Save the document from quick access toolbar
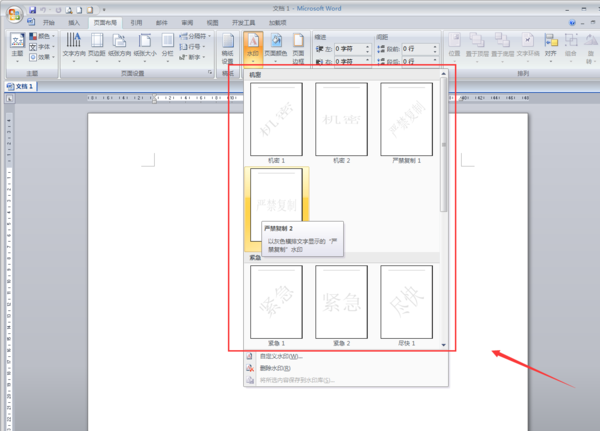600x431 pixels. click(x=33, y=10)
